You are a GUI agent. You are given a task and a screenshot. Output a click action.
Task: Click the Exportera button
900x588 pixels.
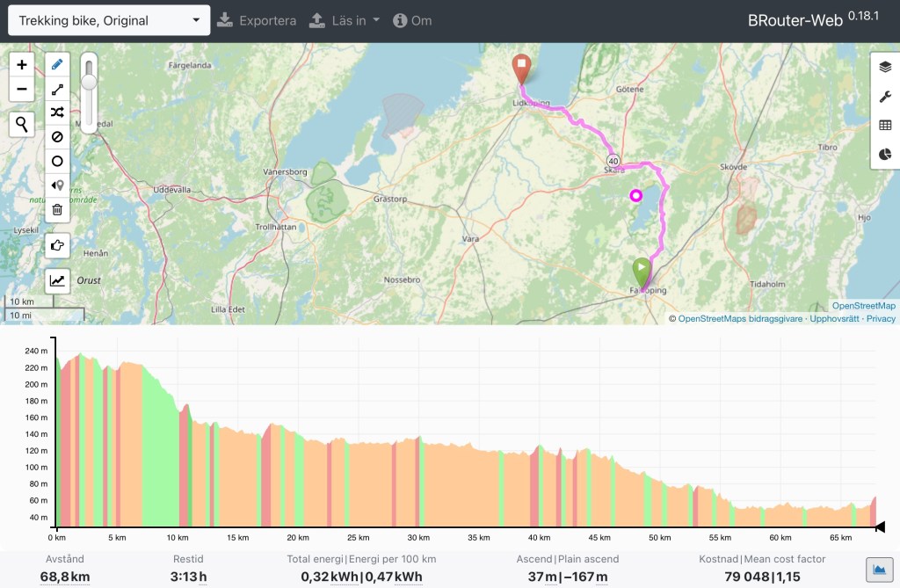click(257, 20)
